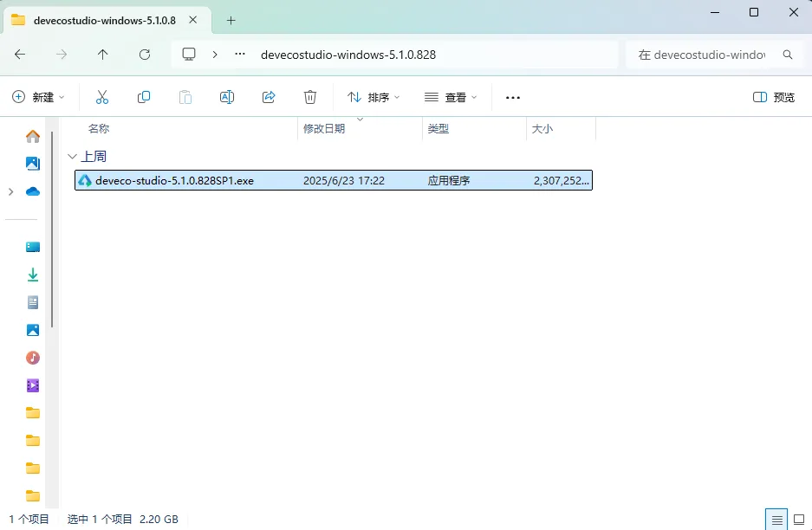Open Desktop in the navigation pane
The width and height of the screenshot is (812, 530).
(x=33, y=247)
